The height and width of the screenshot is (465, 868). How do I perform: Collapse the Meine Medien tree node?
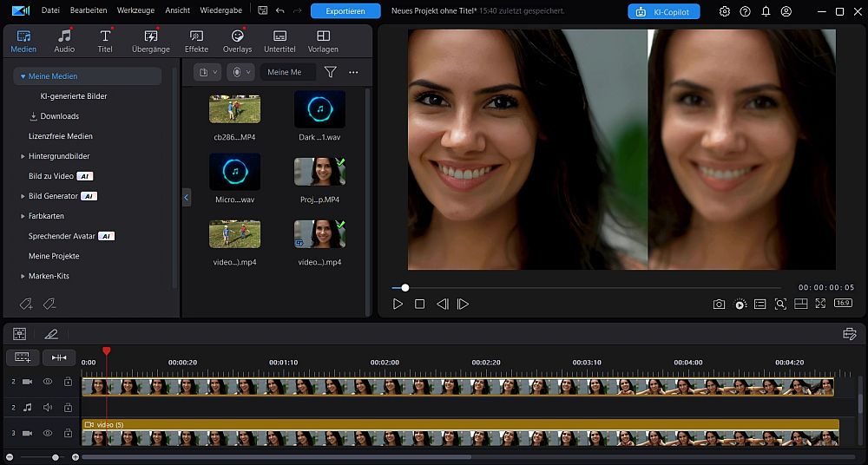pyautogui.click(x=23, y=76)
